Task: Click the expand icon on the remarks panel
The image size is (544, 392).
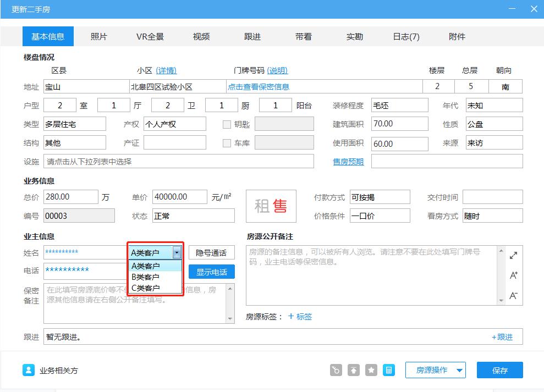Action: [513, 255]
